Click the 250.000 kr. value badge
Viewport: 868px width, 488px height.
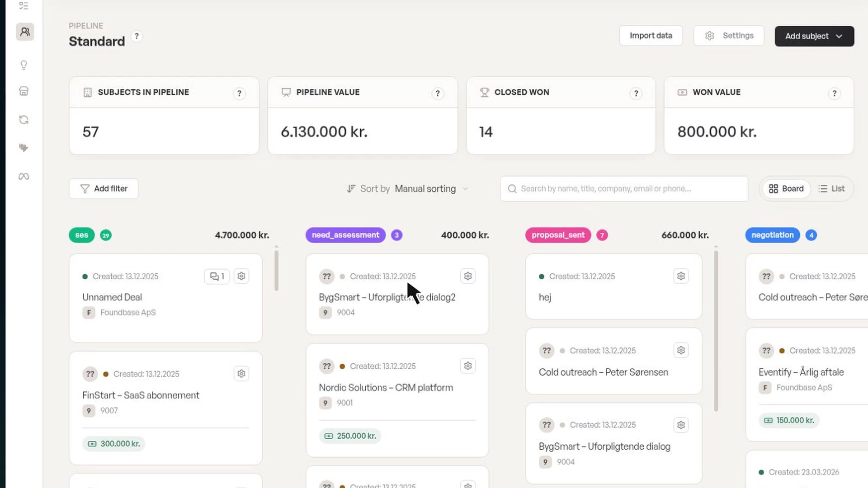pyautogui.click(x=350, y=436)
